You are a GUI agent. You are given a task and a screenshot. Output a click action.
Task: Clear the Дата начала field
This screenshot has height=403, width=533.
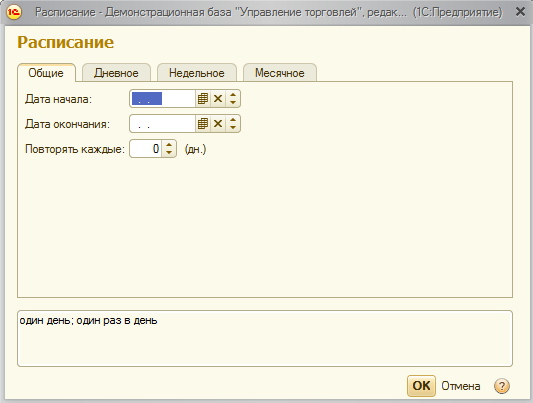[x=218, y=99]
